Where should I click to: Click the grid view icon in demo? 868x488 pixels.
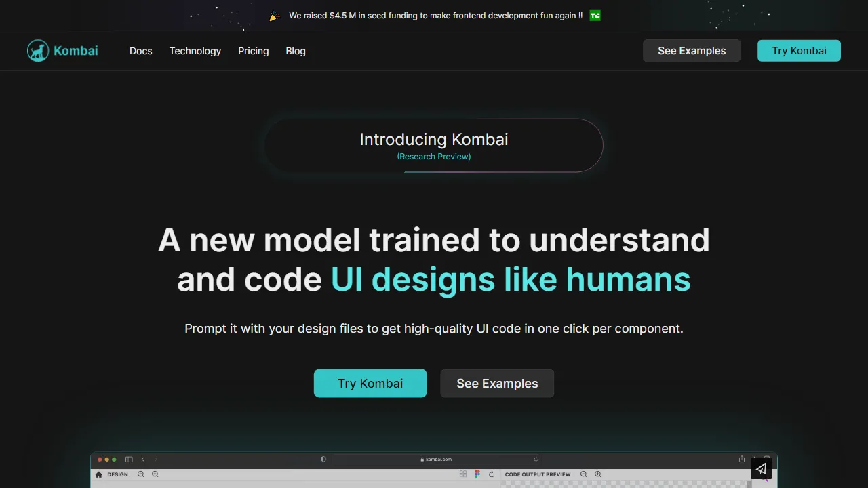click(x=463, y=474)
